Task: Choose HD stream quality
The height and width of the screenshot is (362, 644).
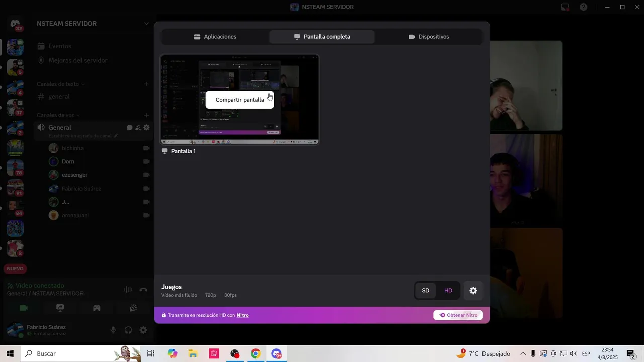Action: (448, 291)
